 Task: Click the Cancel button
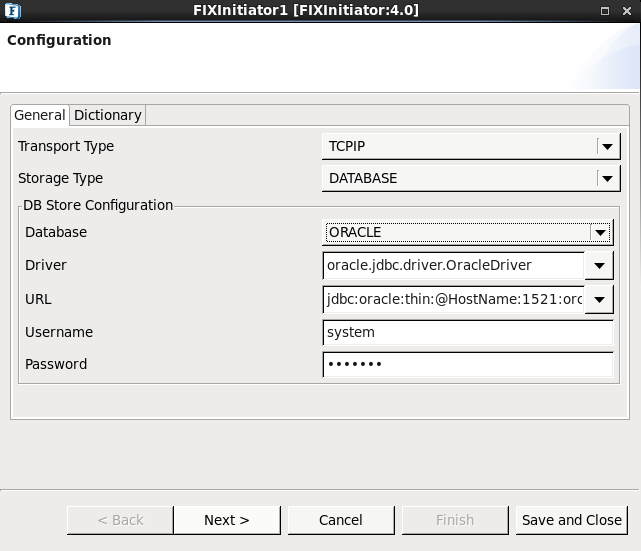[x=341, y=520]
